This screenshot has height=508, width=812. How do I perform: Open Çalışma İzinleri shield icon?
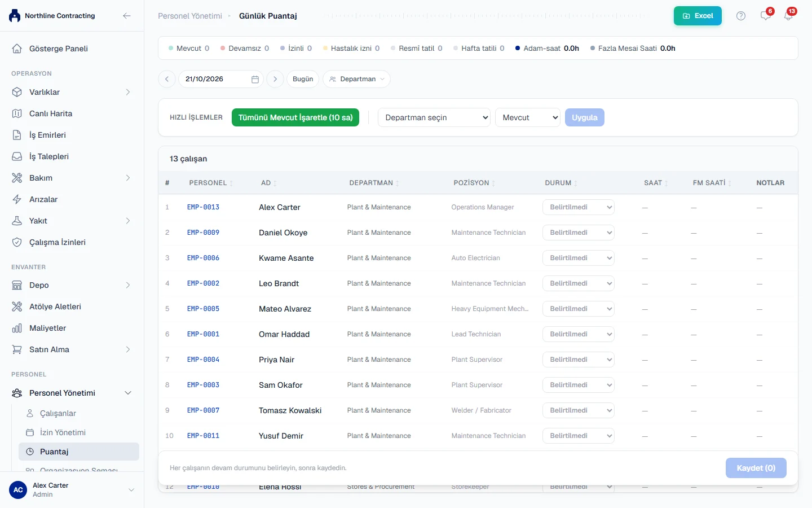[x=17, y=242]
